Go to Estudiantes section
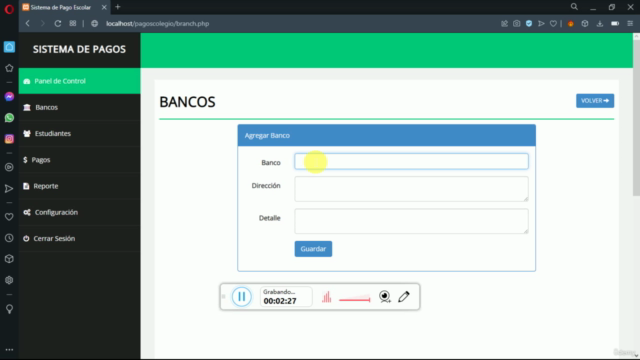Viewport: 640px width, 360px height. click(x=80, y=133)
